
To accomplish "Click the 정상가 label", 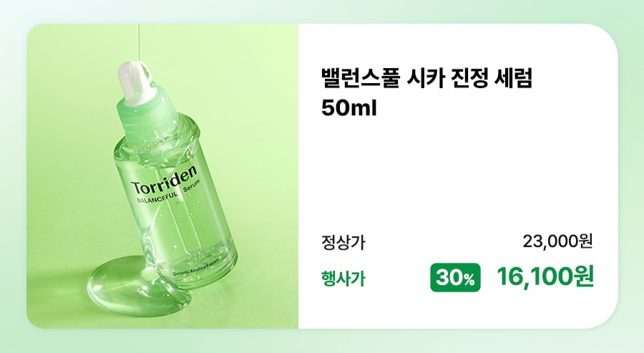I will pos(343,242).
